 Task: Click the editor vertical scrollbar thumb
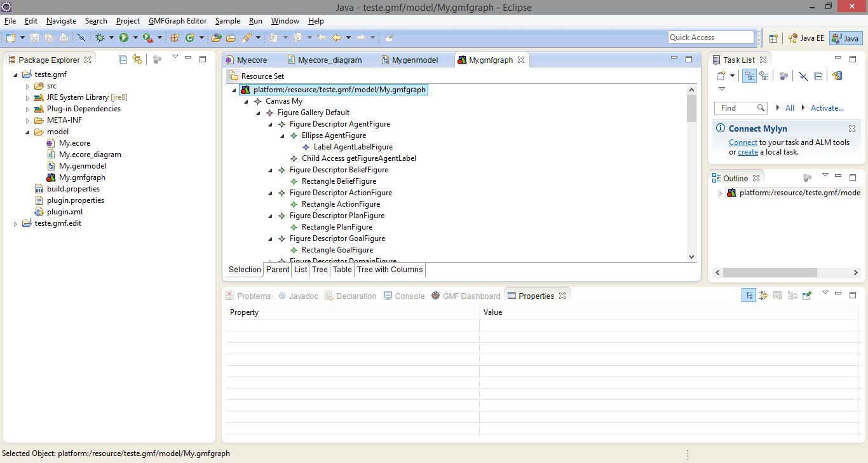691,109
